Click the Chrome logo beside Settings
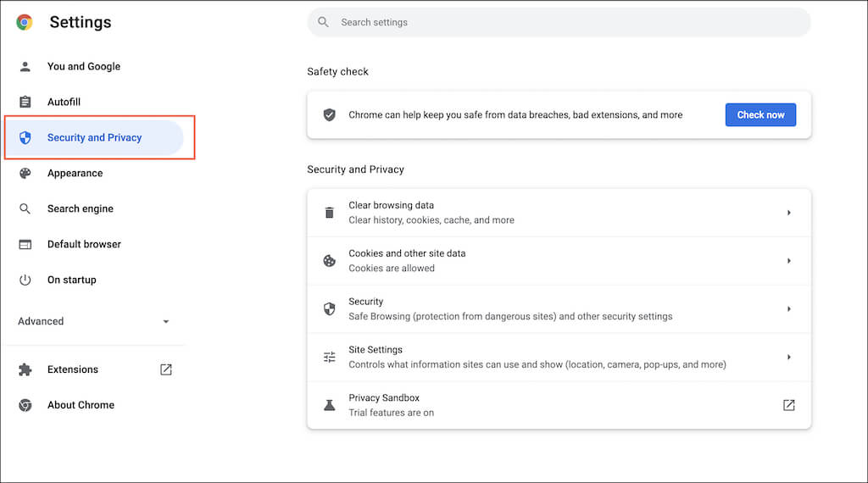 [25, 23]
